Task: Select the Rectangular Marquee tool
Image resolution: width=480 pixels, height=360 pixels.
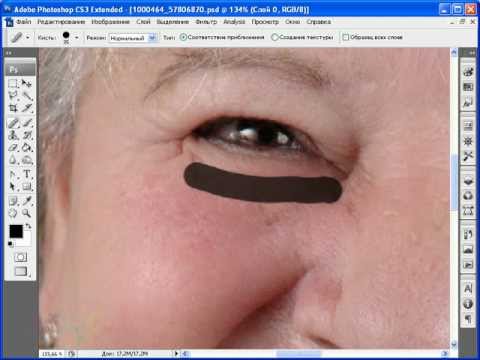Action: click(13, 84)
